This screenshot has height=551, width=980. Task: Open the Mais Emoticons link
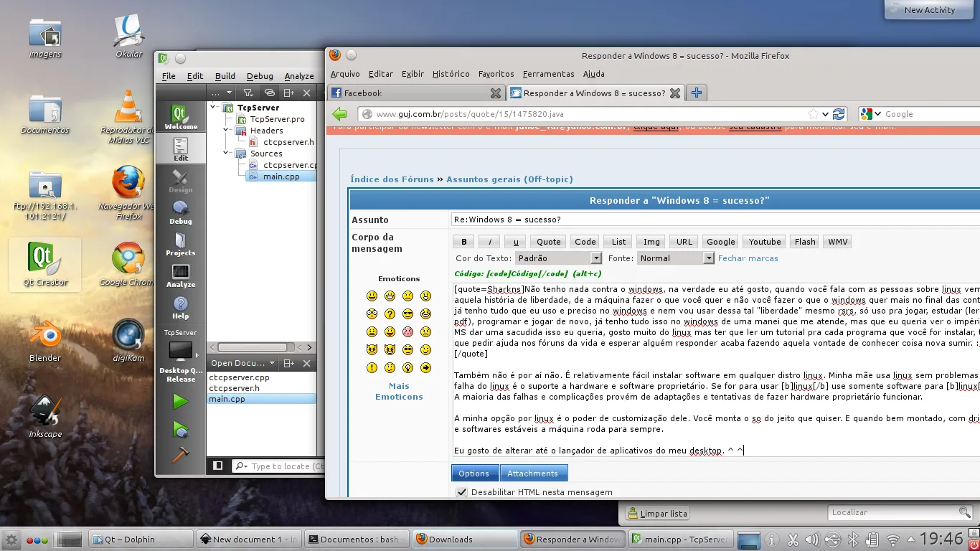pyautogui.click(x=399, y=391)
